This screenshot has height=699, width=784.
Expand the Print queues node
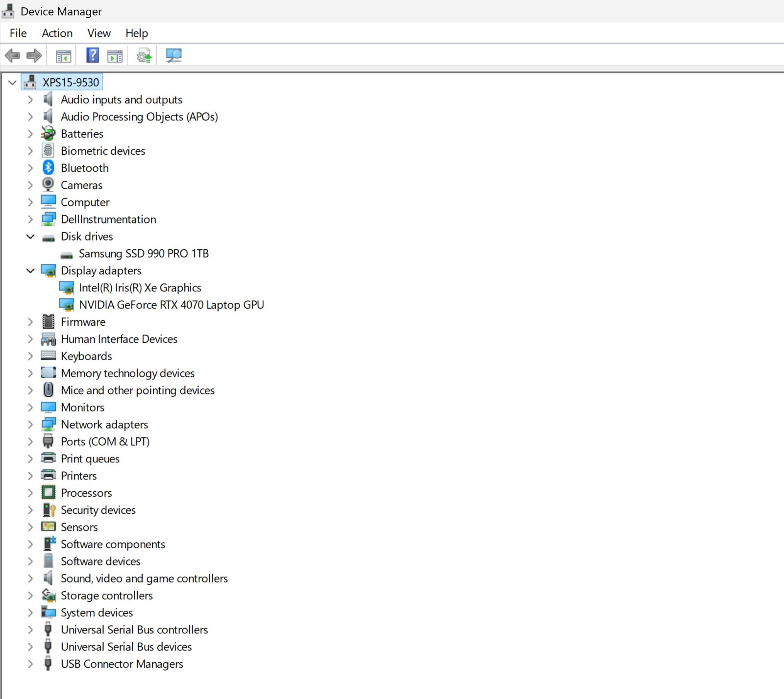(30, 458)
